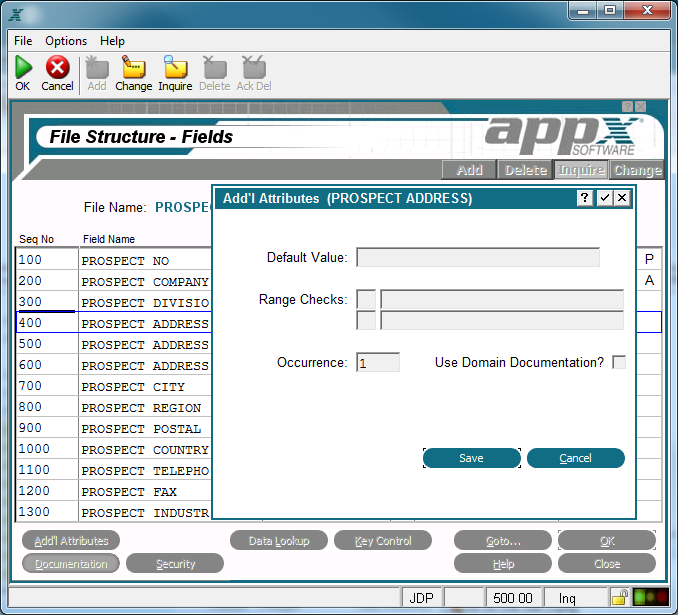Select the Add tab in the header
This screenshot has height=615, width=678.
(x=469, y=170)
